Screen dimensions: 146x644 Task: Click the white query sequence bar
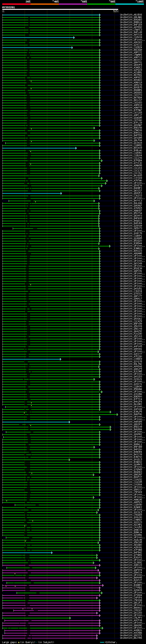pyautogui.click(x=60, y=10)
